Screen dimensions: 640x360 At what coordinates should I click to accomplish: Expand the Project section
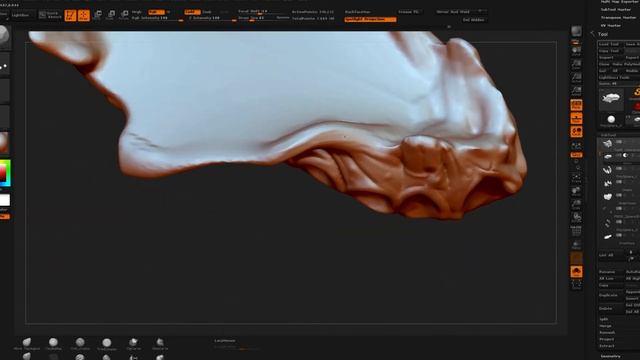click(607, 339)
